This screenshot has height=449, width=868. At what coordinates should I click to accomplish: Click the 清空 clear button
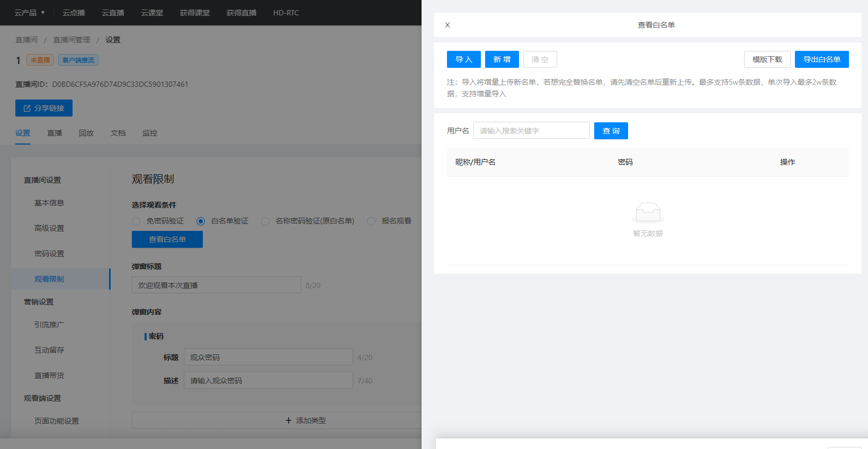click(x=540, y=59)
